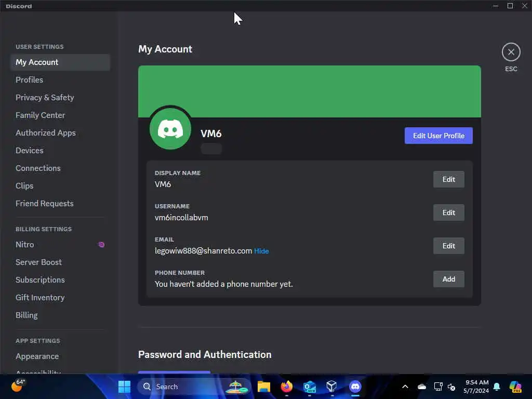532x399 pixels.
Task: Open Profiles settings
Action: coord(60,79)
